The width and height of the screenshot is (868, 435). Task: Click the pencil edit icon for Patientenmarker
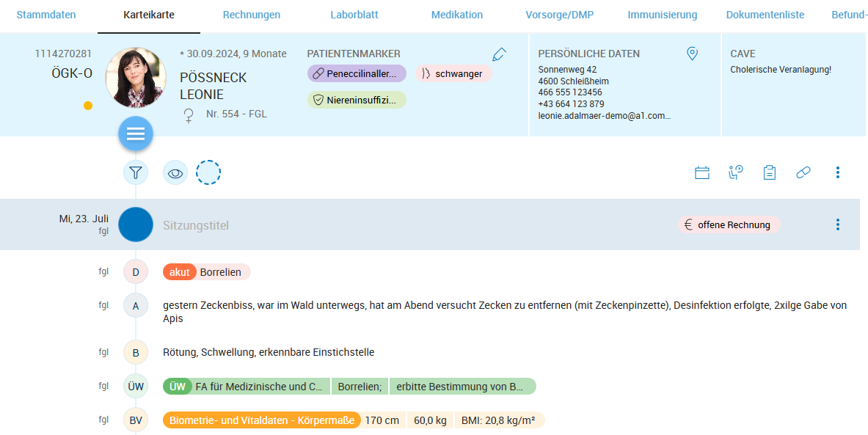499,54
